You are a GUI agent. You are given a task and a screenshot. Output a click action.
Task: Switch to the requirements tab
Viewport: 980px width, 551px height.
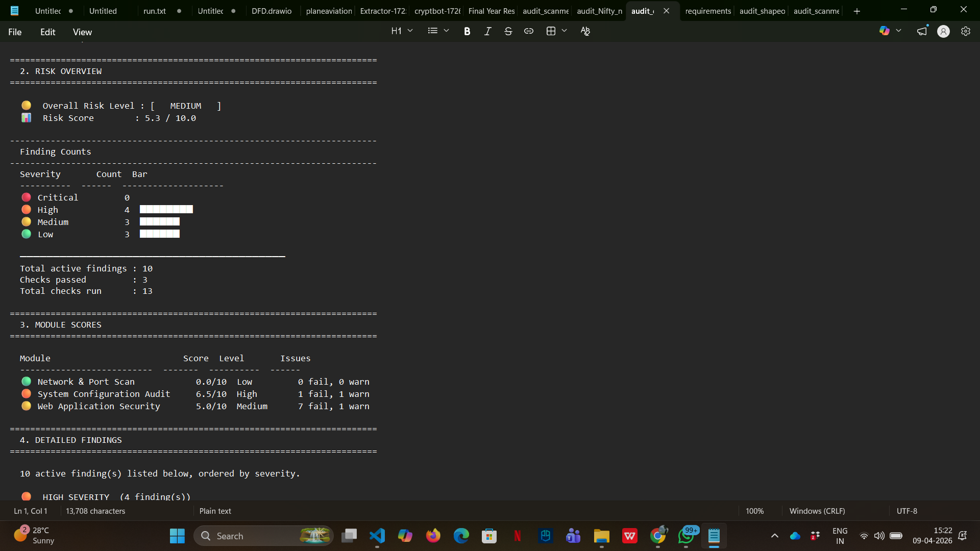pyautogui.click(x=707, y=11)
